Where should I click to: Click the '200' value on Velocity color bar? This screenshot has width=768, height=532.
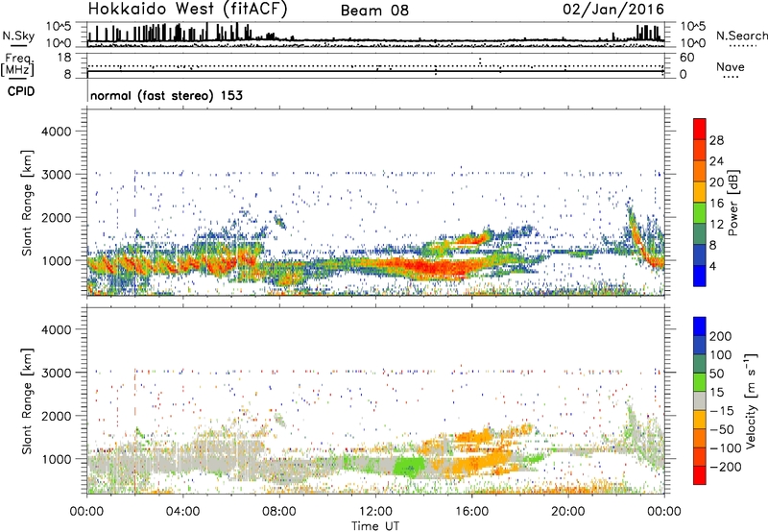coord(721,336)
